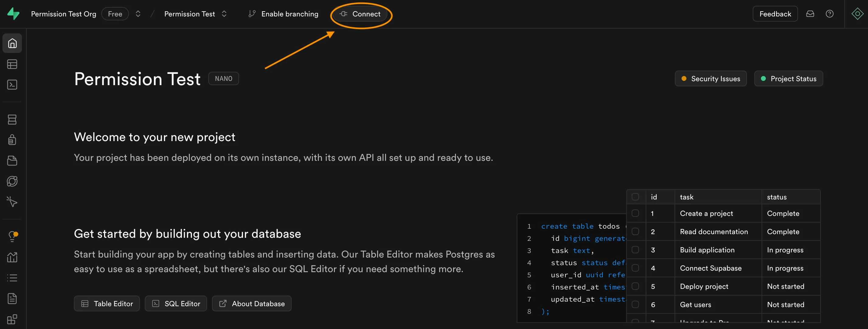
Task: Open the Table Editor sidebar icon
Action: point(12,64)
